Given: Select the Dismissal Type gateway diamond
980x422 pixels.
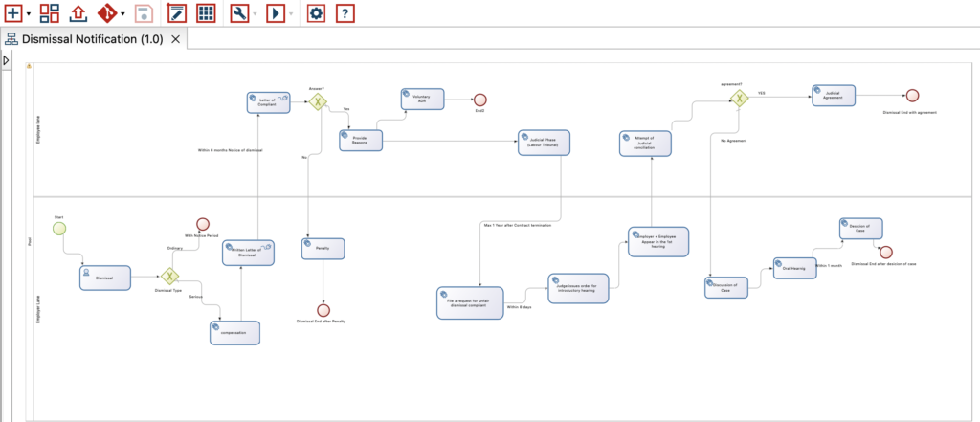Looking at the screenshot, I should [170, 276].
